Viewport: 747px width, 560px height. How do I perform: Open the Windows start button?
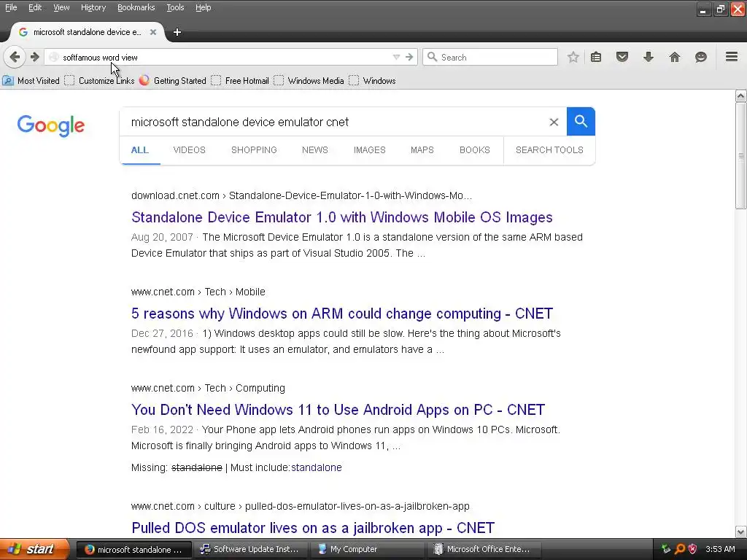point(34,549)
